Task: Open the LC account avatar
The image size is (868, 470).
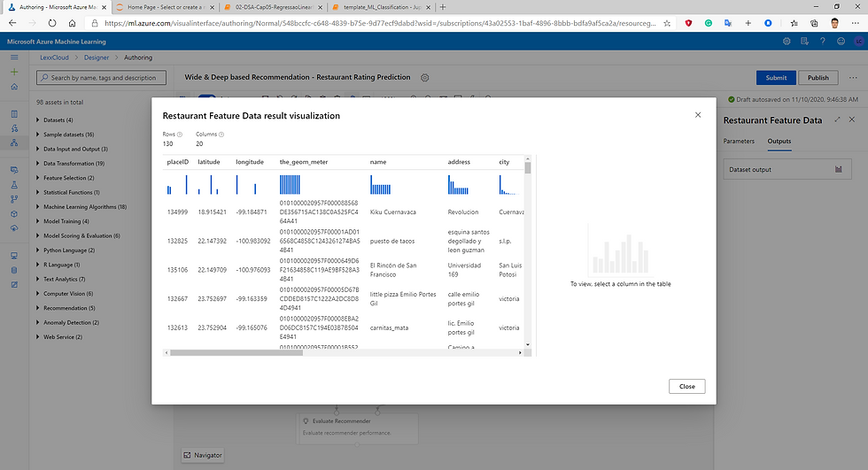Action: (x=858, y=42)
